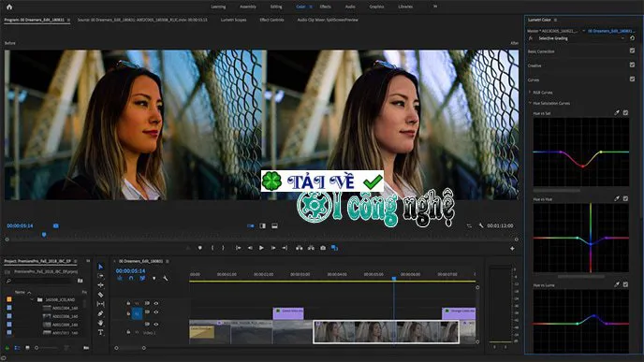Reset Lumetri effect icon
This screenshot has height=362, width=644.
pyautogui.click(x=632, y=38)
